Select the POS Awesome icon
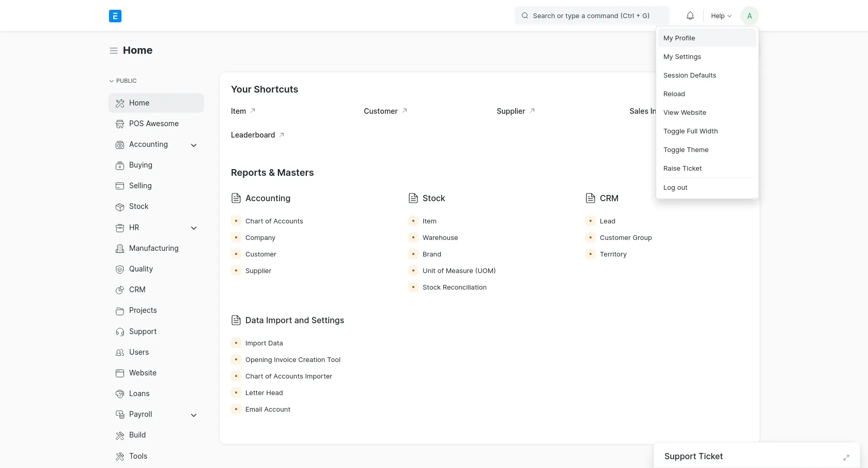 point(119,124)
